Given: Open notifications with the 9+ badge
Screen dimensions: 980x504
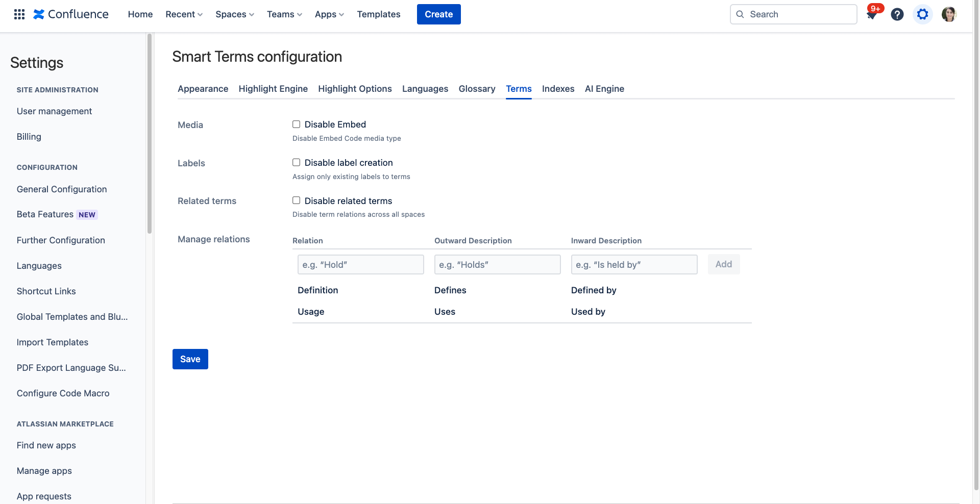Looking at the screenshot, I should [x=872, y=14].
